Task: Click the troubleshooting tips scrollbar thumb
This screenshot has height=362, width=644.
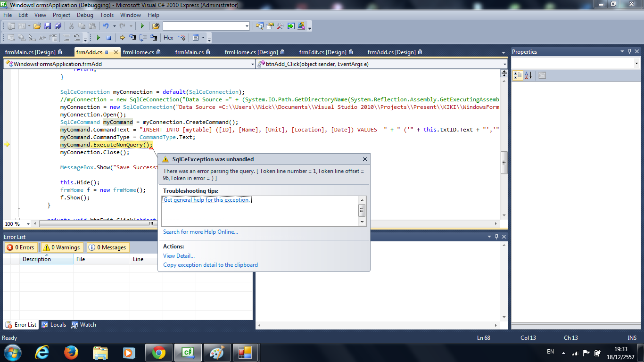Action: (x=362, y=210)
